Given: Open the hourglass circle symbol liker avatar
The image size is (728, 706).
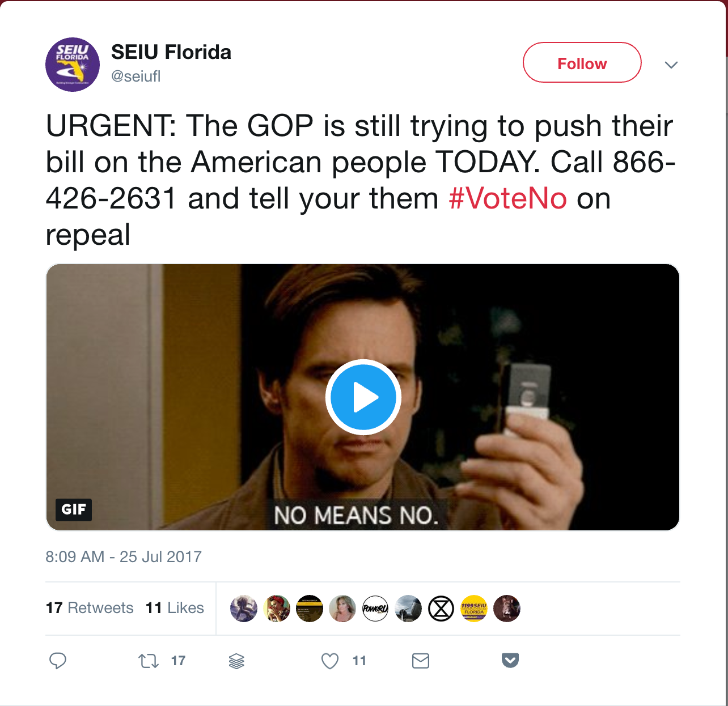Looking at the screenshot, I should coord(441,609).
